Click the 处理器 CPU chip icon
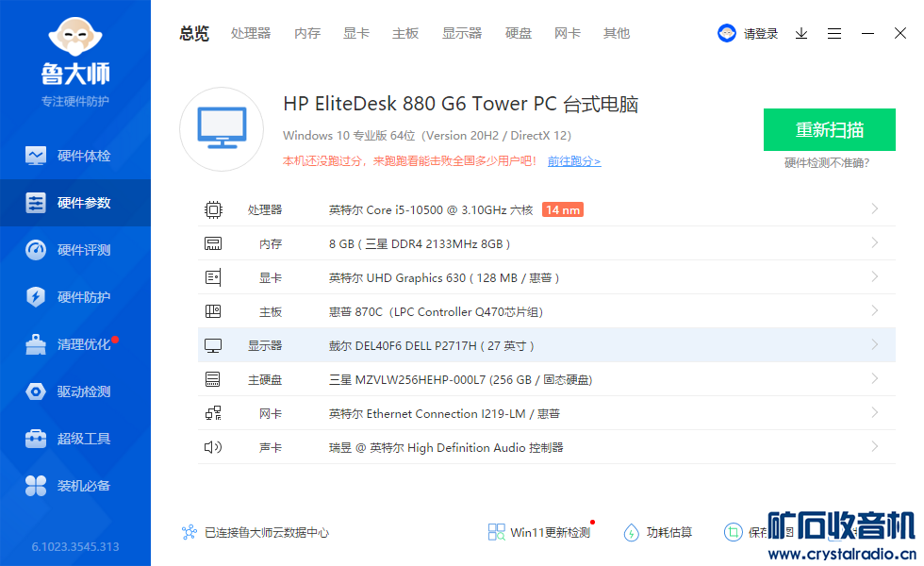The image size is (924, 566). [213, 209]
